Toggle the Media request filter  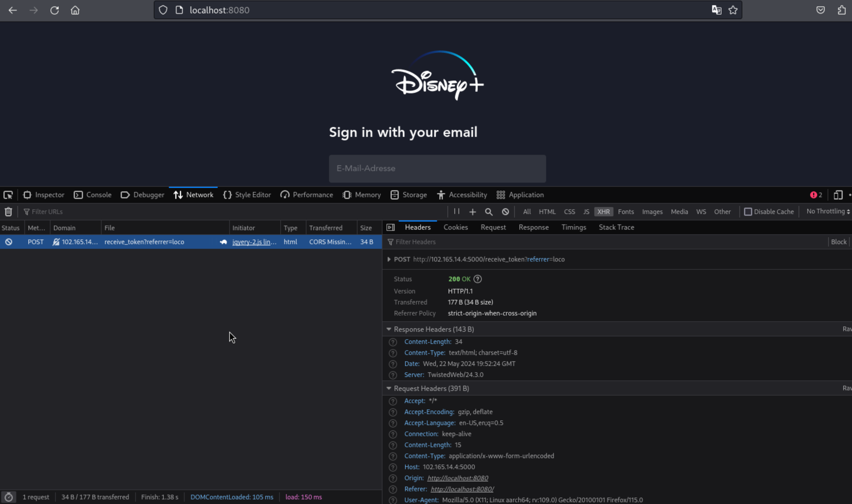click(679, 212)
